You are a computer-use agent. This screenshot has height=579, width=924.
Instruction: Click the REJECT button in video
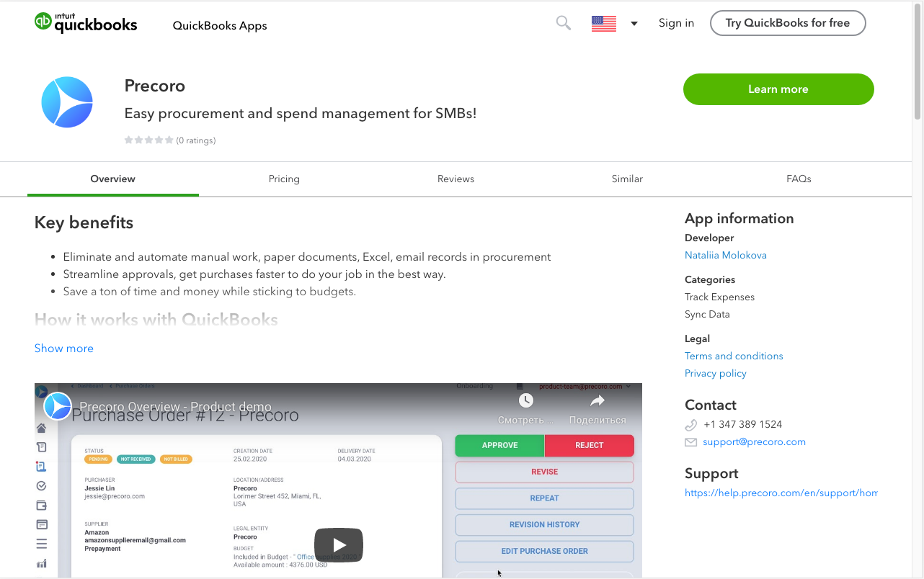coord(590,445)
